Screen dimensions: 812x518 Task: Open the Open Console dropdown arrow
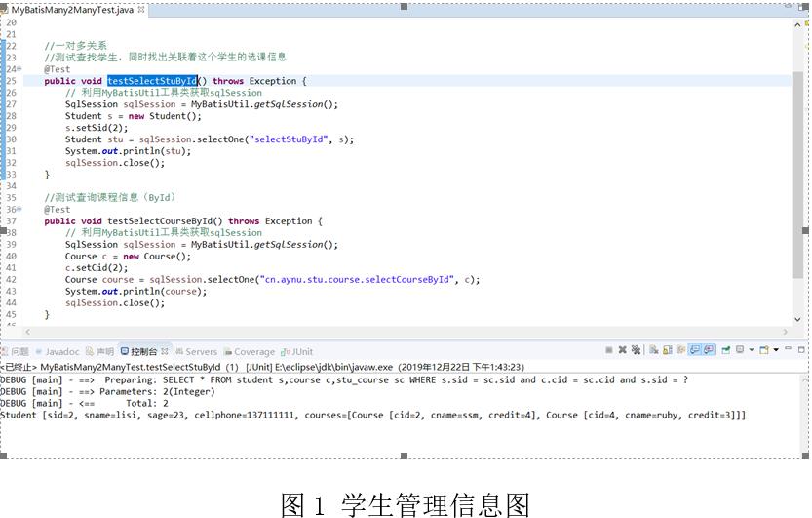click(776, 350)
